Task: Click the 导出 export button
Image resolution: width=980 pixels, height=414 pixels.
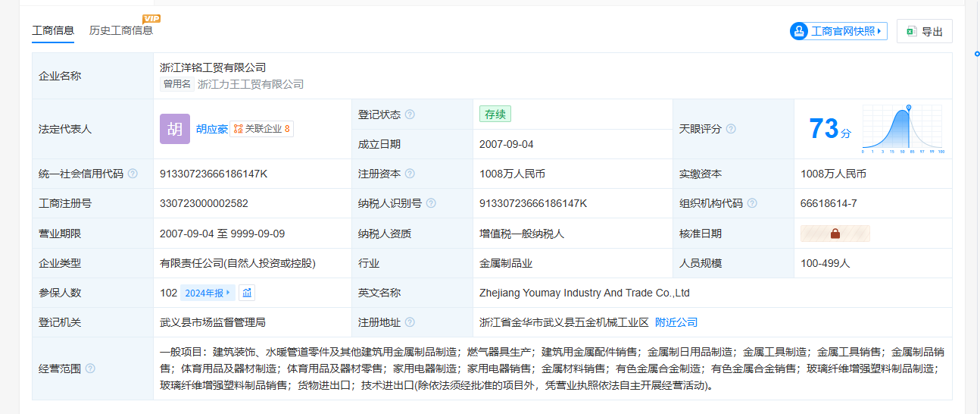Action: click(x=924, y=31)
